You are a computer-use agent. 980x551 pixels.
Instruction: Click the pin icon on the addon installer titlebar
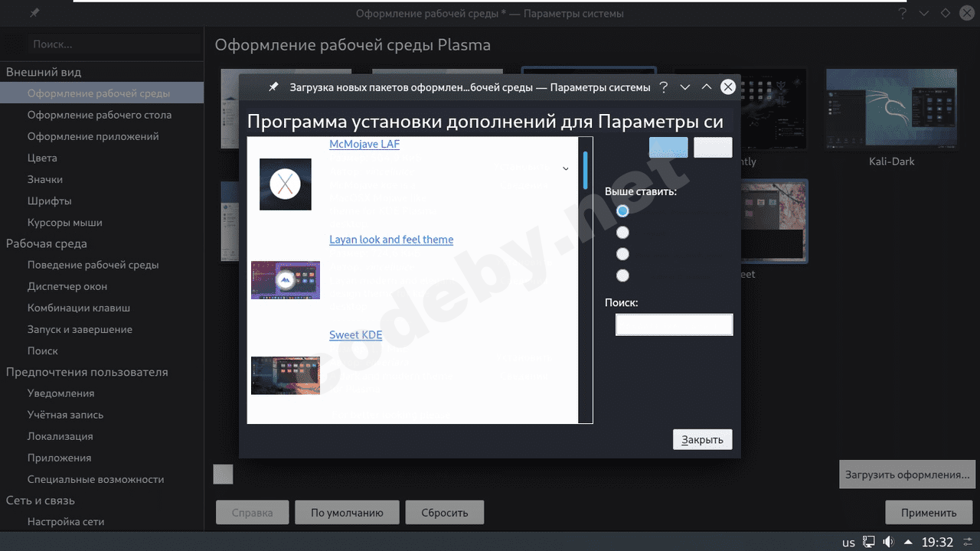pyautogui.click(x=273, y=86)
